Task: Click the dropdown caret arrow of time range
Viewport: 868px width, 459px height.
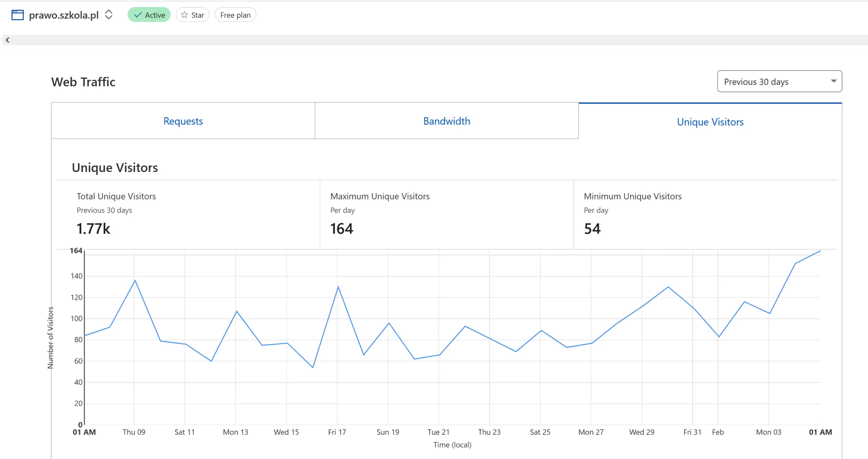Action: coord(833,81)
